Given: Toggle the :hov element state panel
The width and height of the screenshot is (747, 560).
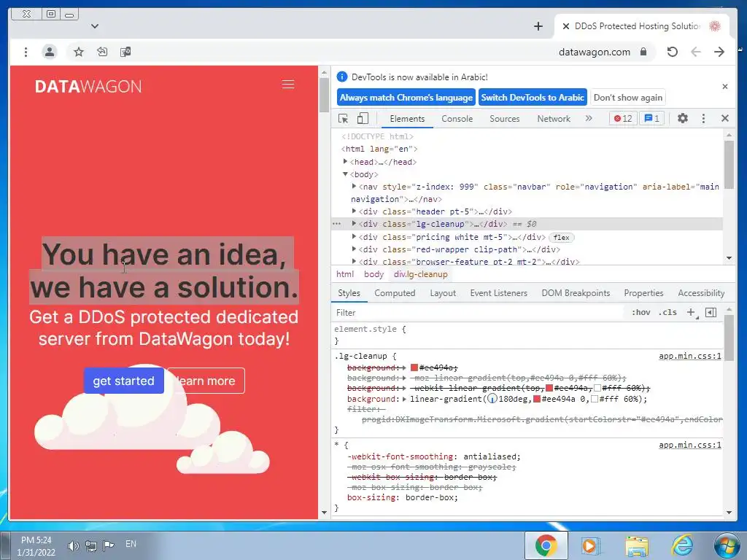Looking at the screenshot, I should tap(640, 312).
